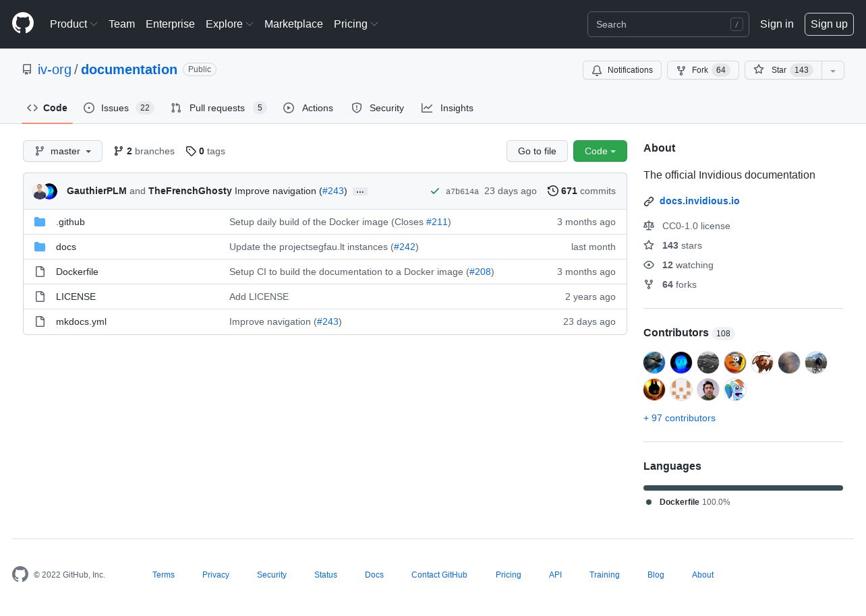Open the Product dropdown menu
866x616 pixels.
click(x=74, y=24)
